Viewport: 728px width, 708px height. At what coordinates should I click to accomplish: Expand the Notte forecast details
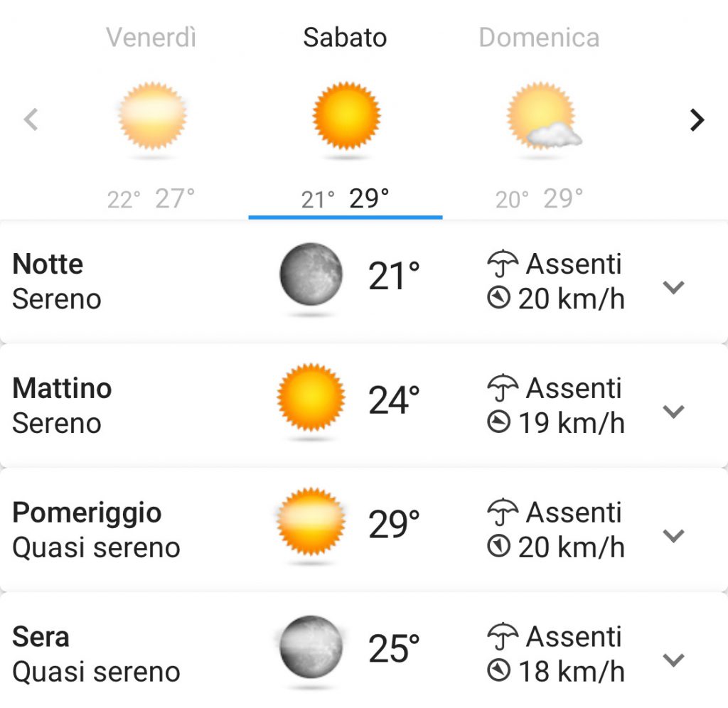coord(673,287)
